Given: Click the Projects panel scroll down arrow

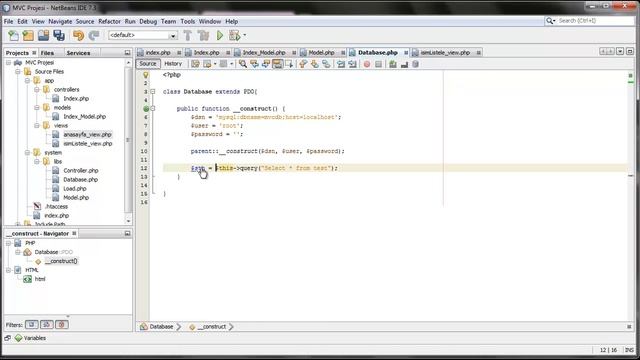Looking at the screenshot, I should click(128, 221).
